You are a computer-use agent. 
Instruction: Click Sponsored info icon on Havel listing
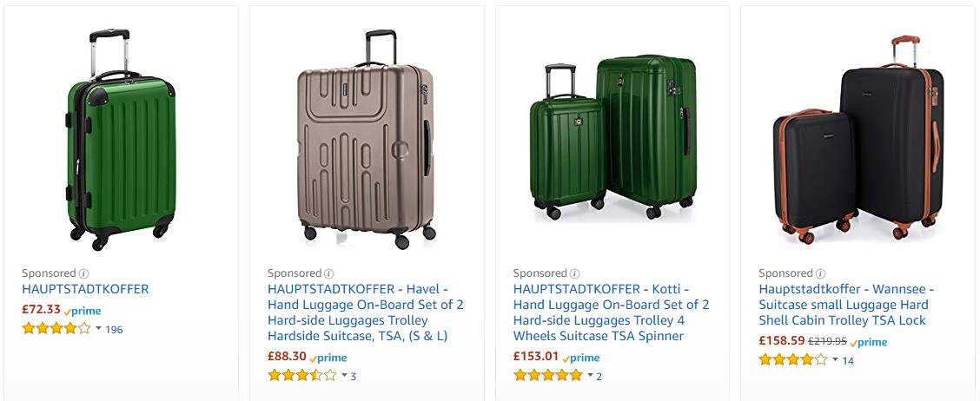point(329,273)
